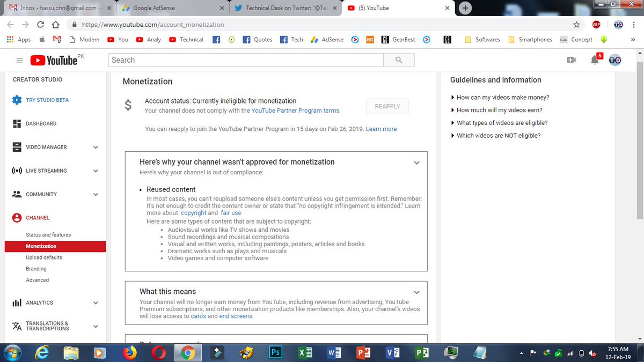644x362 pixels.
Task: Go back to the previous page
Action: pos(11,25)
